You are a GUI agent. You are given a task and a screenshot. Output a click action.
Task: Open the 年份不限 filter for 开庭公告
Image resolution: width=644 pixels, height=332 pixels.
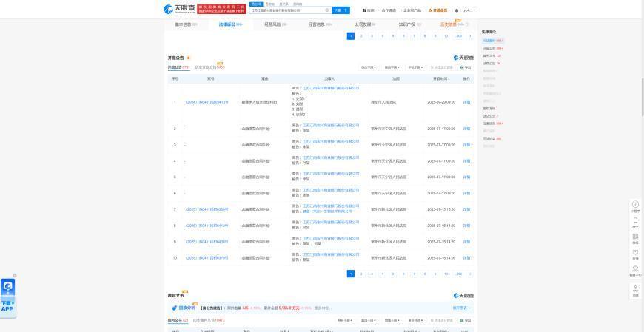415,67
